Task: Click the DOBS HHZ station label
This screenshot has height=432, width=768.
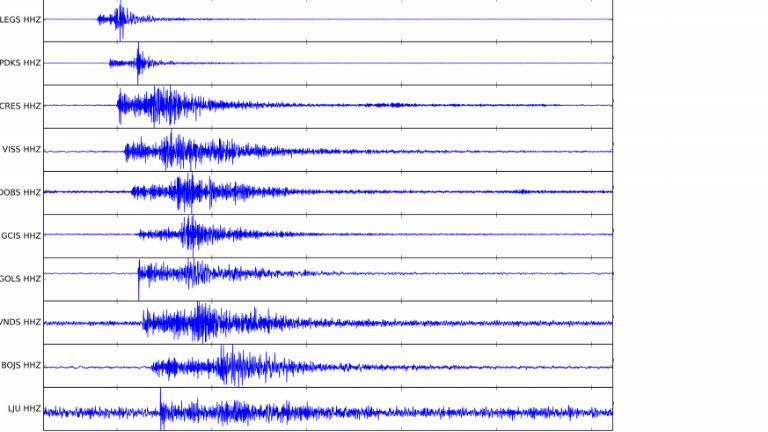Action: click(x=20, y=192)
